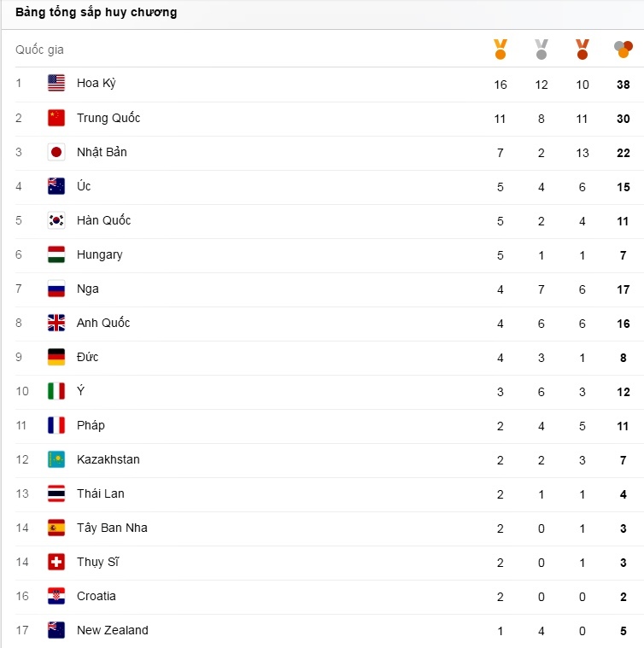Click the Bảng tổng sắp huy chương title
644x648 pixels.
pos(97,13)
